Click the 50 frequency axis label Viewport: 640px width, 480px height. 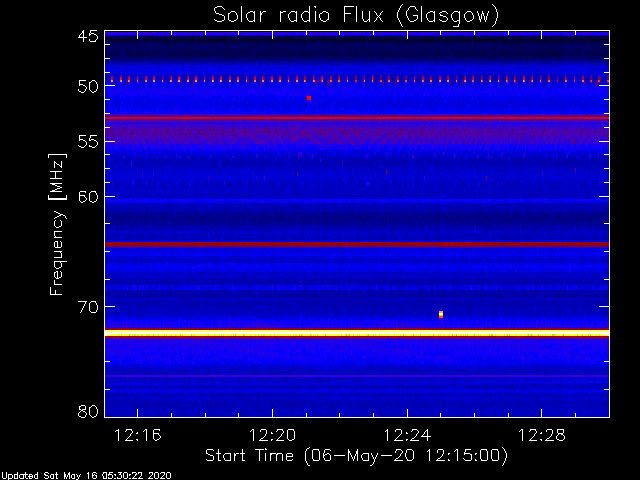[x=88, y=86]
